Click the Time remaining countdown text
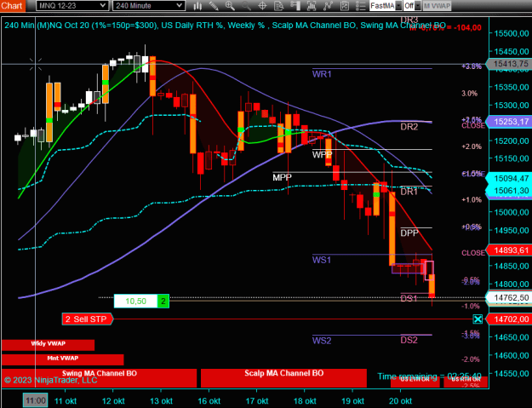532x408 pixels. tap(429, 376)
